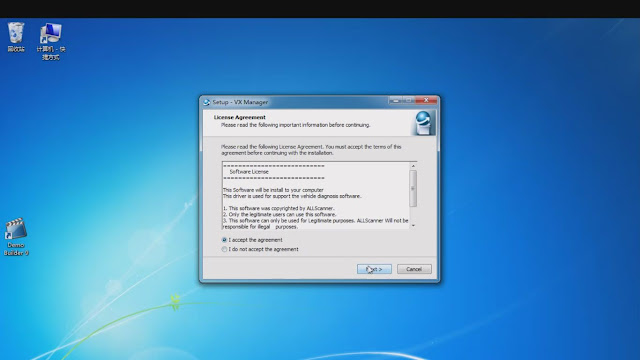Click the 'Software License' heading text

click(249, 172)
